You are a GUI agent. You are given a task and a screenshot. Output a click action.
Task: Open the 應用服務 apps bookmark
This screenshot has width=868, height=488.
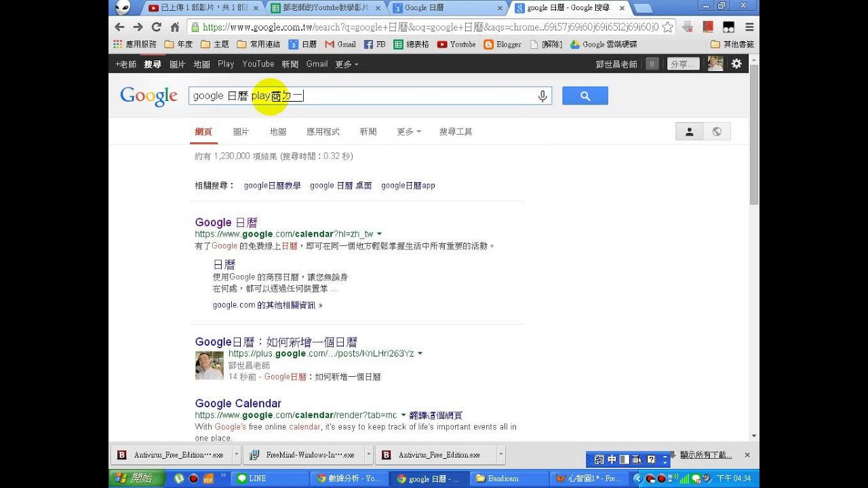[x=135, y=44]
